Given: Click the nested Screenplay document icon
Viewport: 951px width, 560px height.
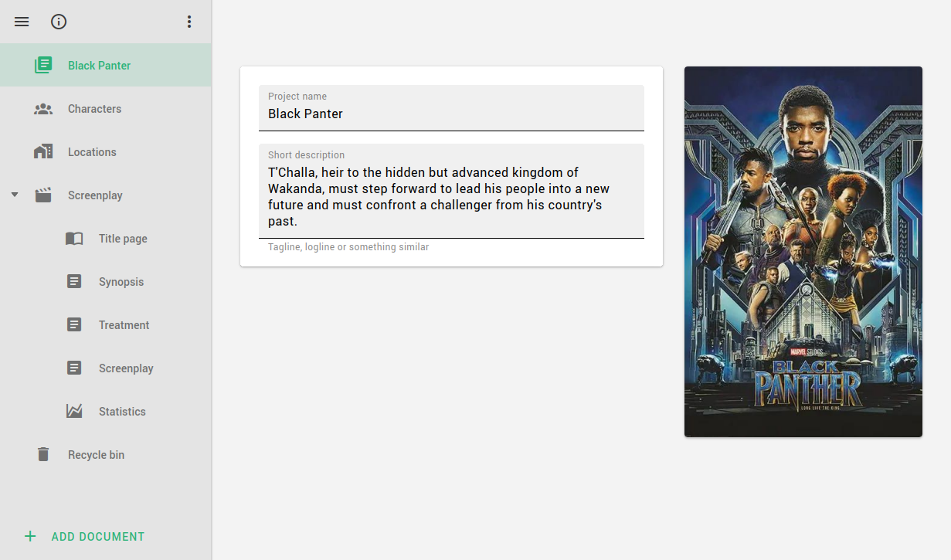Looking at the screenshot, I should coord(74,368).
